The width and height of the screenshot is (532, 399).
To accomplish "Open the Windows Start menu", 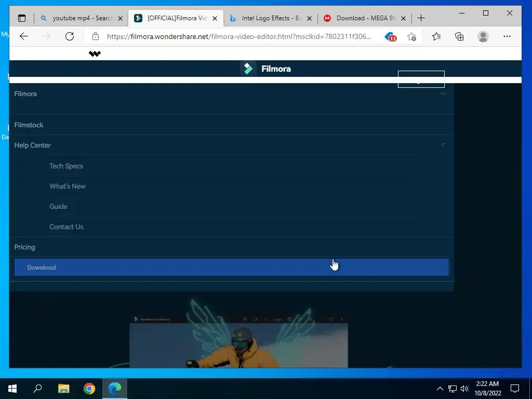I will coord(12,389).
